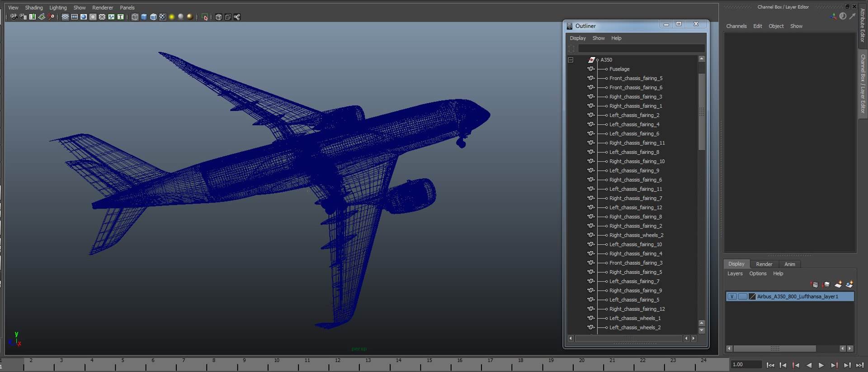Select Fuselage in the Outliner
Image resolution: width=868 pixels, height=372 pixels.
click(x=619, y=69)
